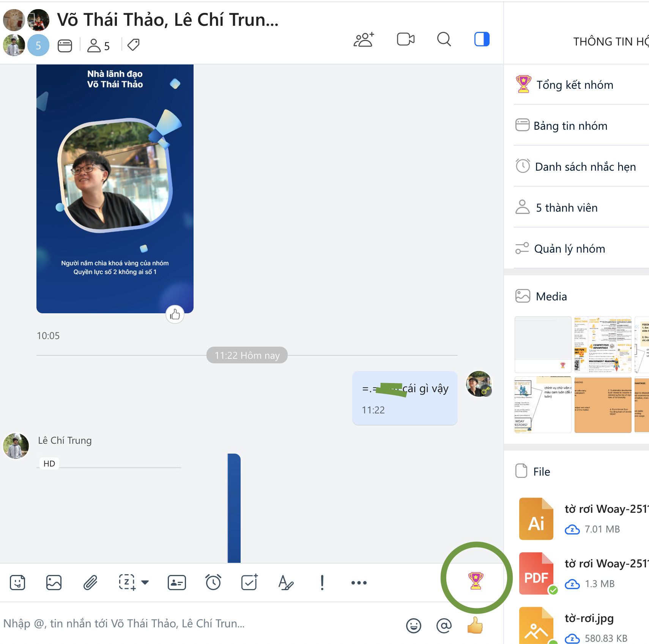Image resolution: width=649 pixels, height=644 pixels.
Task: Open the first blank media thumbnail
Action: [x=543, y=345]
